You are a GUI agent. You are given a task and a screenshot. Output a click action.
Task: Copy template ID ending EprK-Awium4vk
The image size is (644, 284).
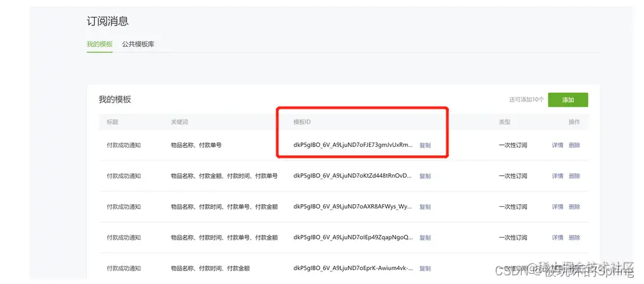tap(425, 269)
